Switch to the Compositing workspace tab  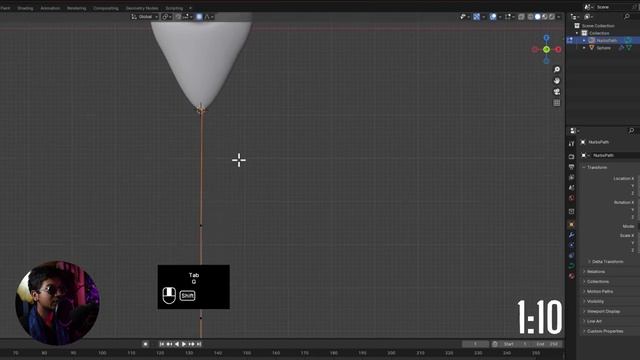(105, 8)
